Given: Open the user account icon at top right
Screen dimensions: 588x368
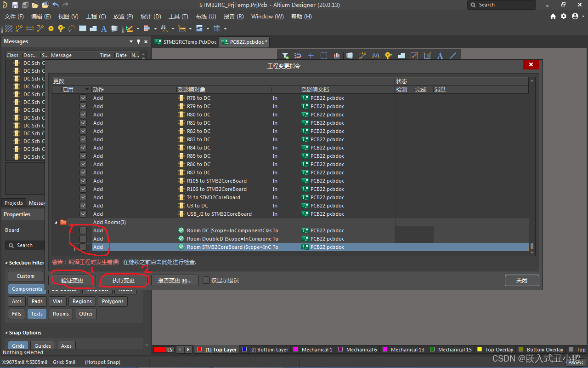Looking at the screenshot, I should click(575, 16).
